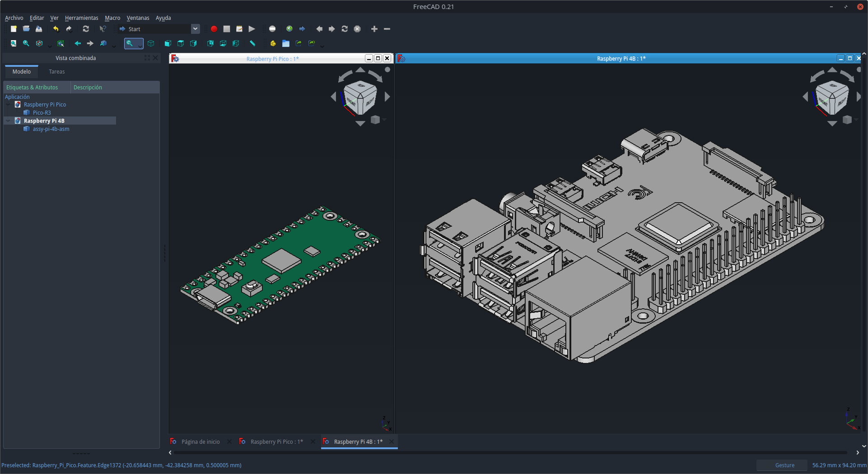This screenshot has width=868, height=474.
Task: Open the macros dialog notepad icon
Action: (239, 29)
